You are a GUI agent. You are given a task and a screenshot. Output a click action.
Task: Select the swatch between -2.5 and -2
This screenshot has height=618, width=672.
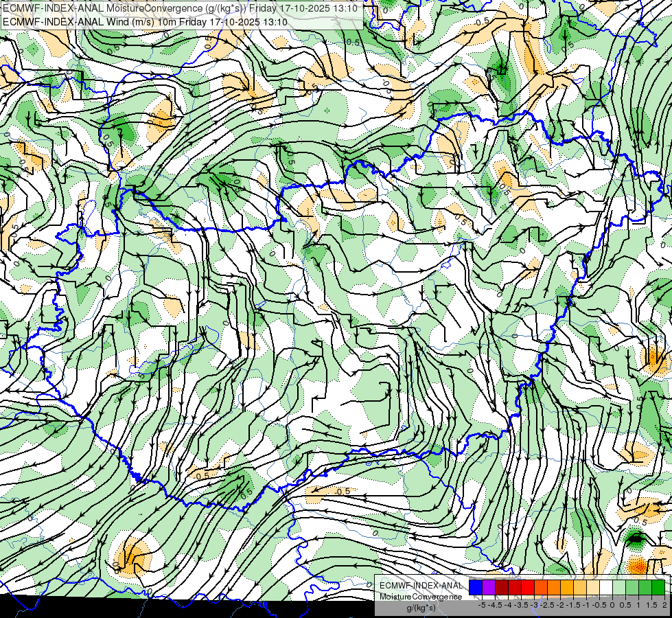pos(554,588)
